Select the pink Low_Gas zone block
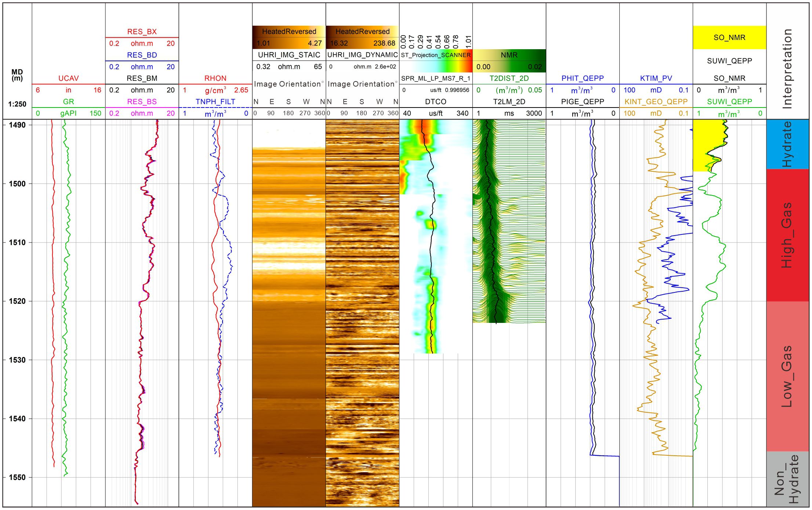The width and height of the screenshot is (812, 510). [788, 376]
